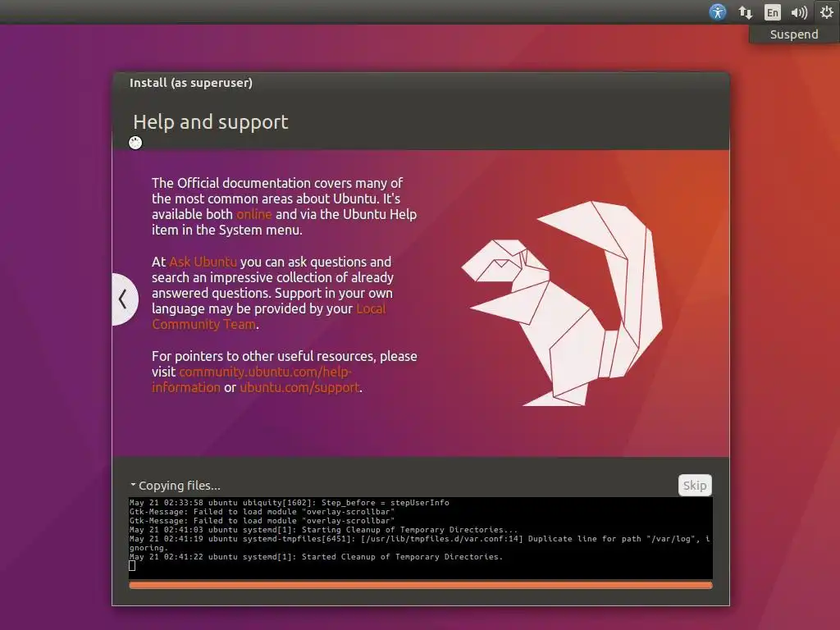Image resolution: width=840 pixels, height=630 pixels.
Task: Open the sound volume indicator
Action: [x=799, y=12]
